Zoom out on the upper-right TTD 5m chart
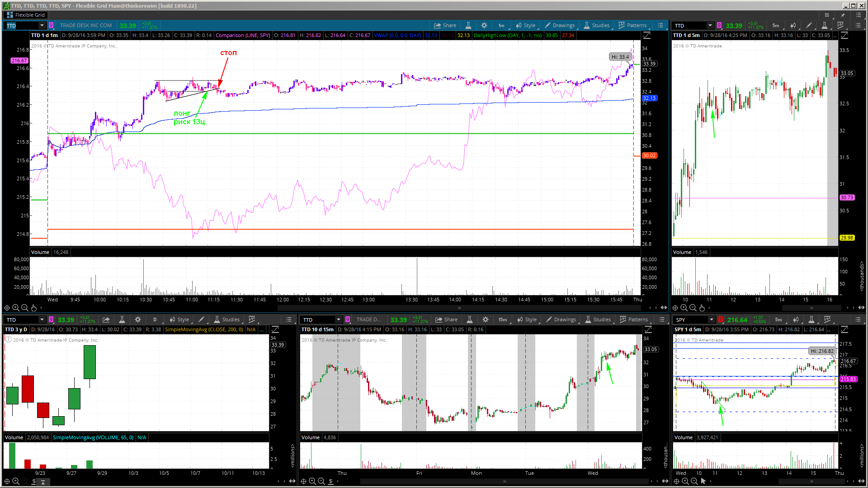The width and height of the screenshot is (868, 488). coord(693,308)
